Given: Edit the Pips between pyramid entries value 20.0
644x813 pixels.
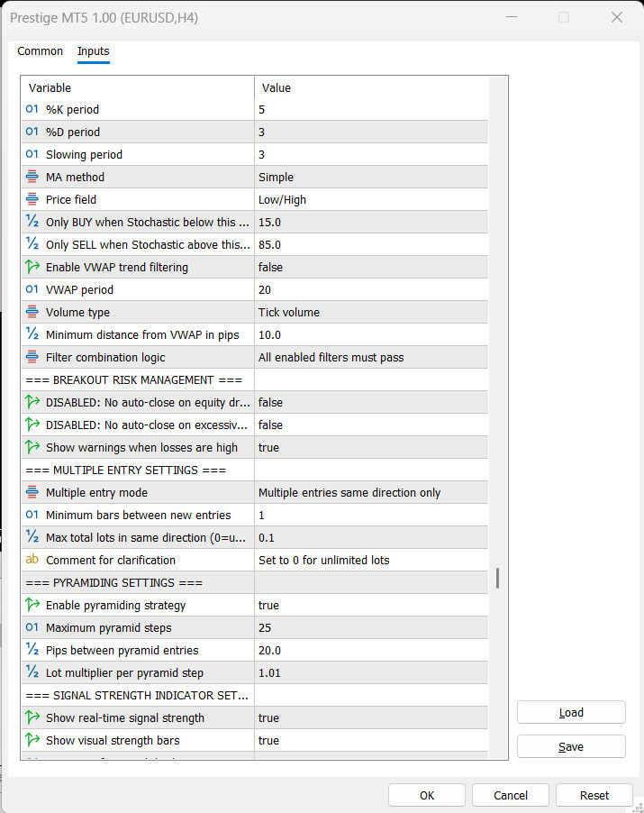Looking at the screenshot, I should [371, 650].
